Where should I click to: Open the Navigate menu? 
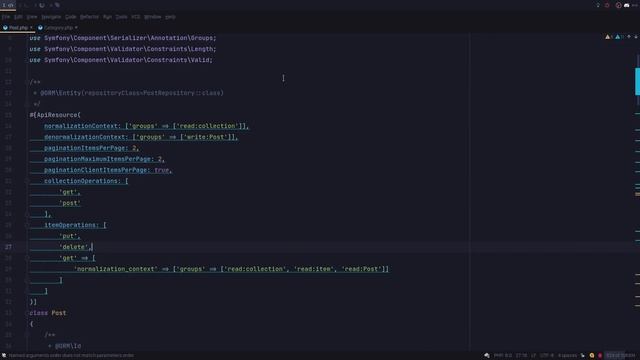(51, 17)
